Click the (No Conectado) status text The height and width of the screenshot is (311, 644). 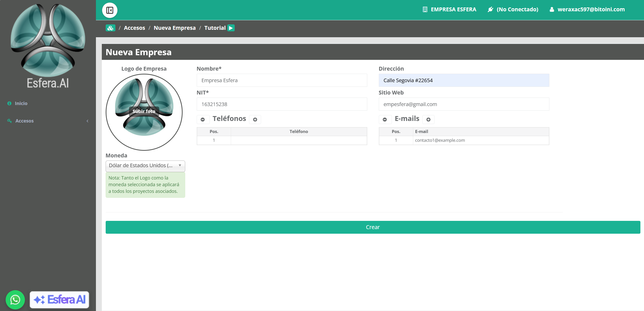click(x=518, y=10)
